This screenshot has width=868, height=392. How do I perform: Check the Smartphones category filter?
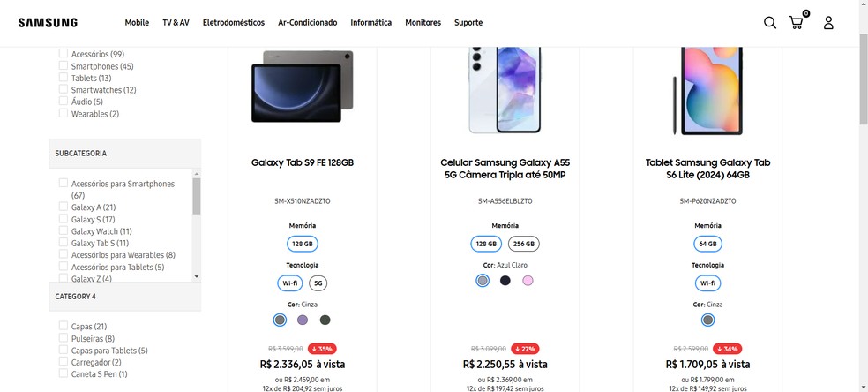[64, 66]
